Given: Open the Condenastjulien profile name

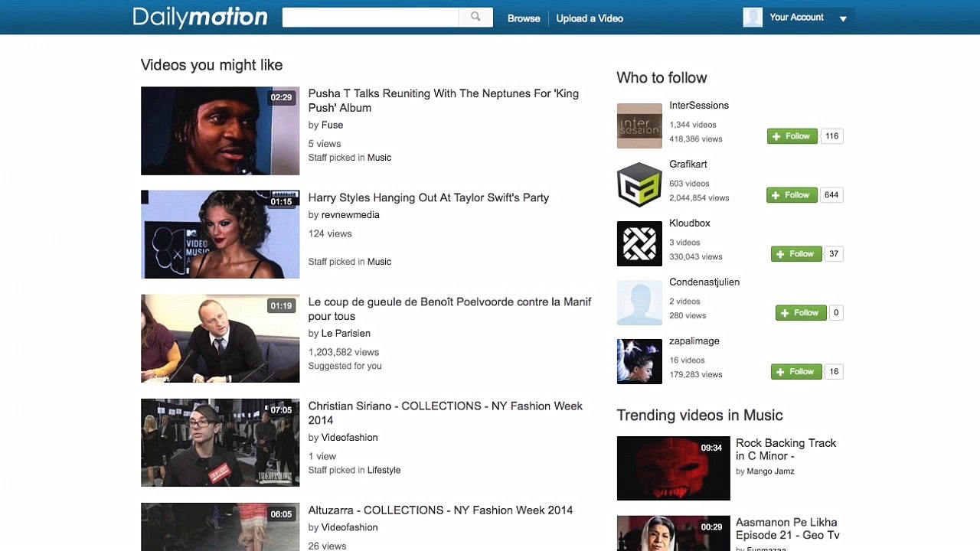Looking at the screenshot, I should 704,282.
